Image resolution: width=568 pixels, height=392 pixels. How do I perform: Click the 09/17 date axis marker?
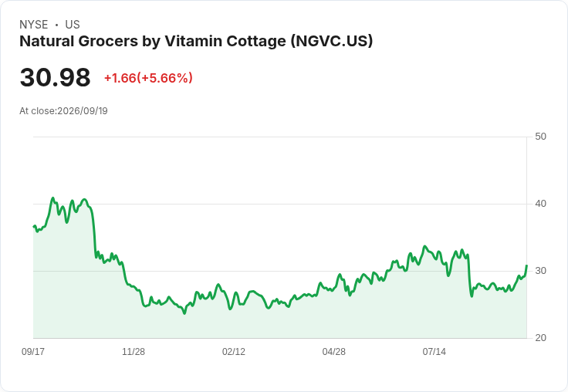click(x=33, y=351)
